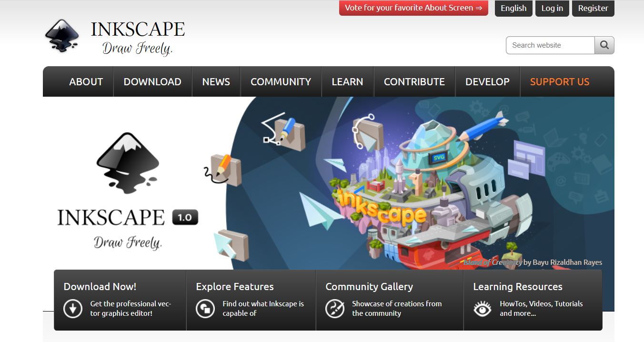Open the CONTRIBUTE menu
This screenshot has height=342, width=644.
[414, 82]
